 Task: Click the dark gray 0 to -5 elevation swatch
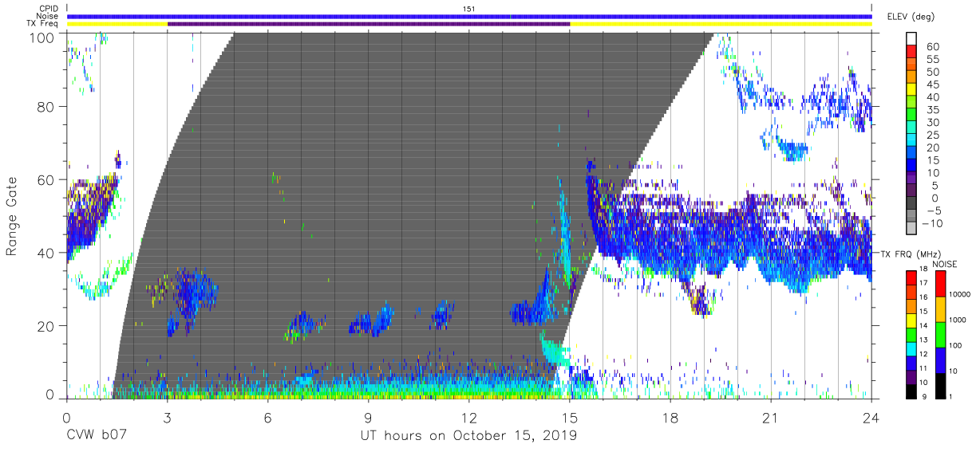coord(911,204)
